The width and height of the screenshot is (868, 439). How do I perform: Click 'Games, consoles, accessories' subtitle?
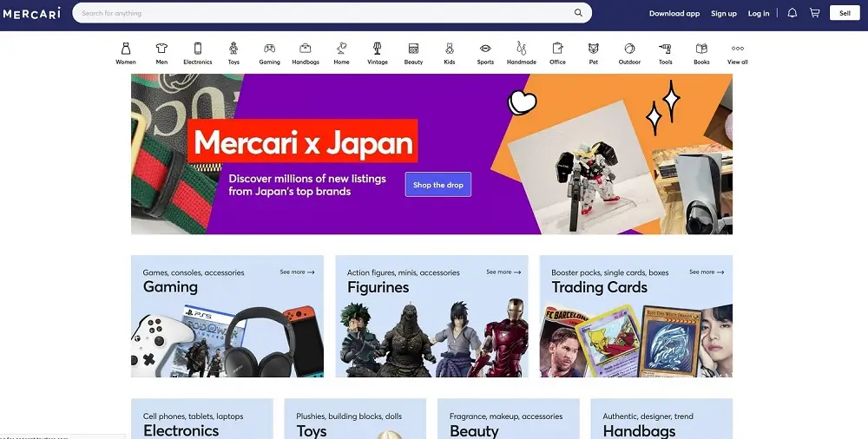coord(194,272)
